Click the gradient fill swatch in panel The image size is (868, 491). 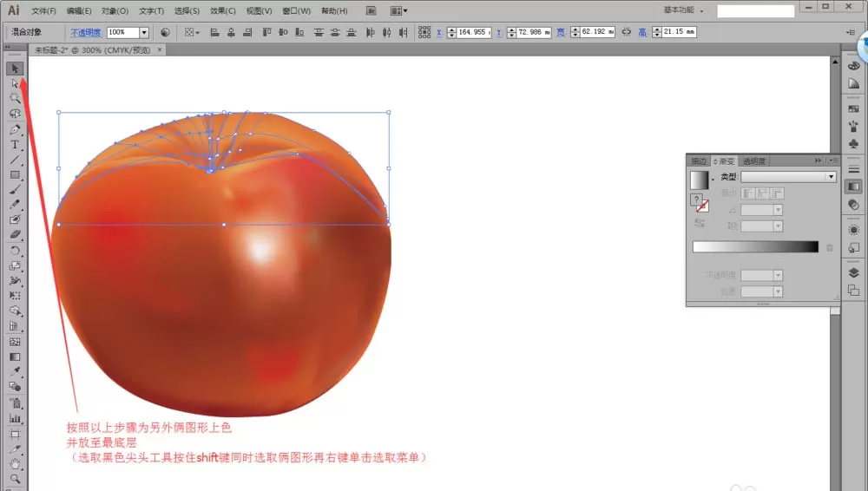pos(699,180)
